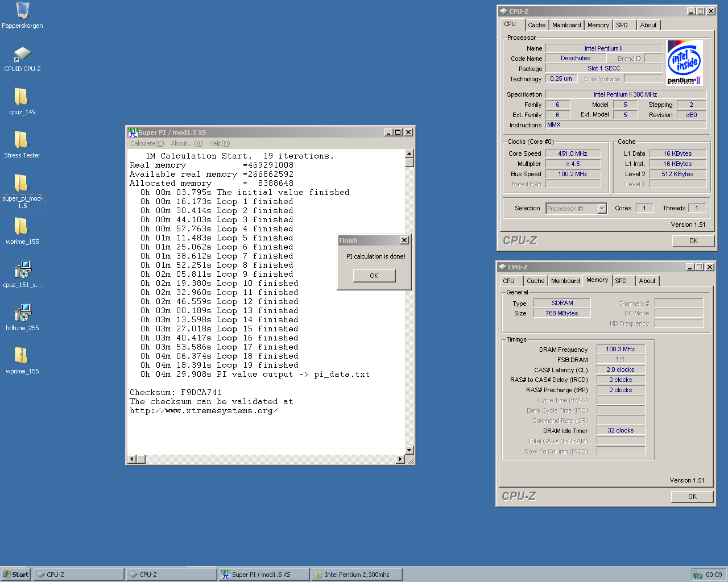Switch to second CPU-Z taskbar button
The width and height of the screenshot is (728, 582).
pos(171,575)
